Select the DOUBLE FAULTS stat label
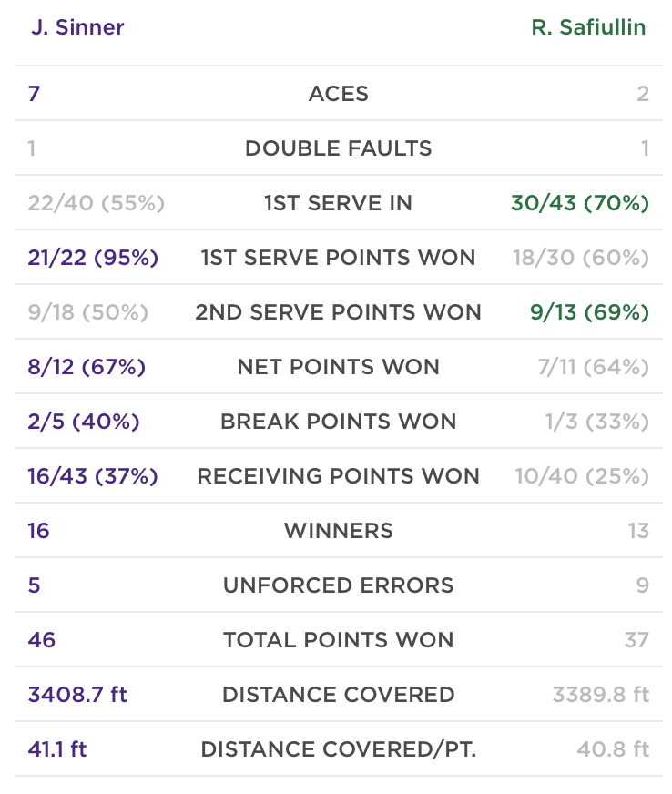The width and height of the screenshot is (672, 794). click(x=339, y=148)
